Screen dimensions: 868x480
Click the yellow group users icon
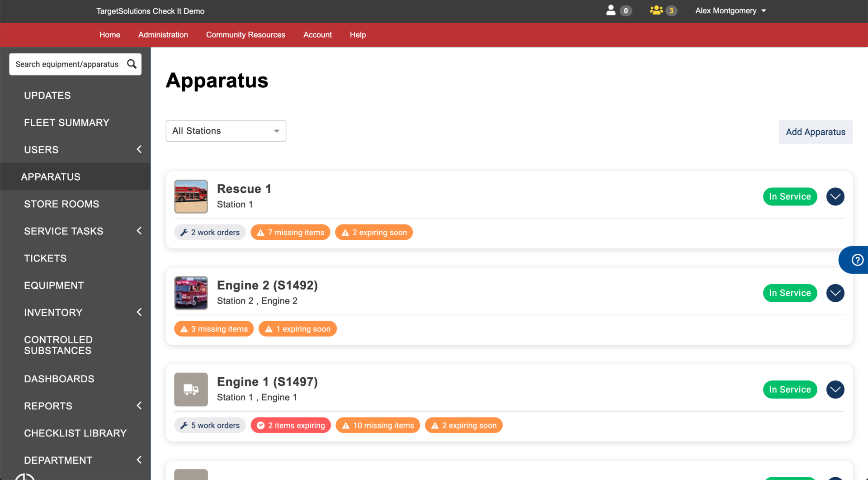coord(656,10)
